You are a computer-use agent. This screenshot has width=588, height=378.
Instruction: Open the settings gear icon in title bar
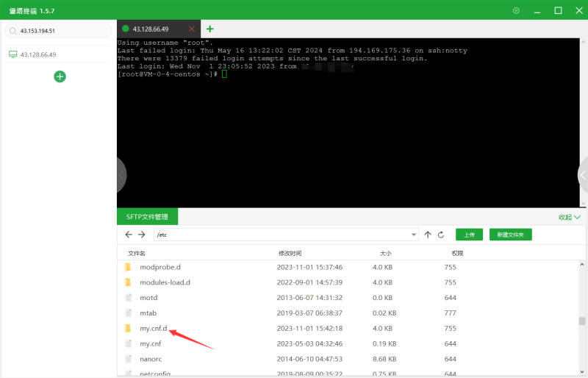tap(516, 10)
